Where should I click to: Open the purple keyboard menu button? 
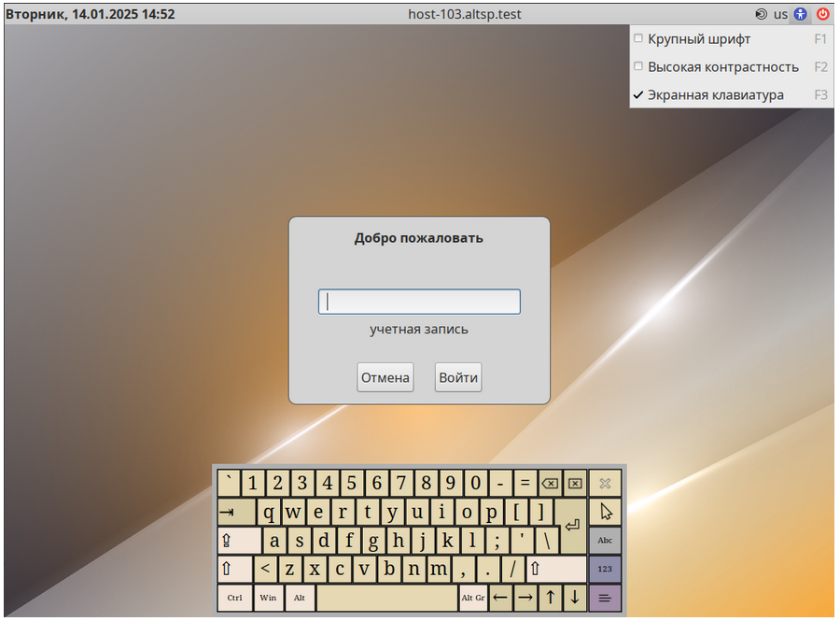(x=606, y=598)
